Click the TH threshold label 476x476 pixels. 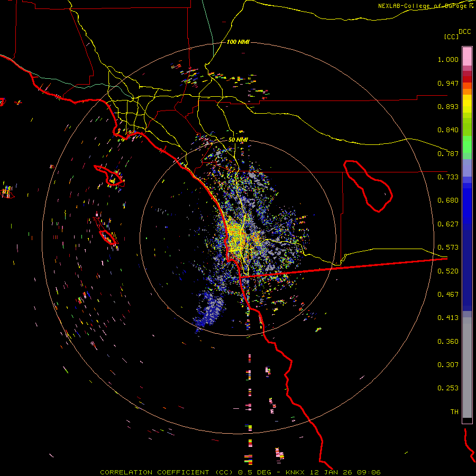[454, 412]
